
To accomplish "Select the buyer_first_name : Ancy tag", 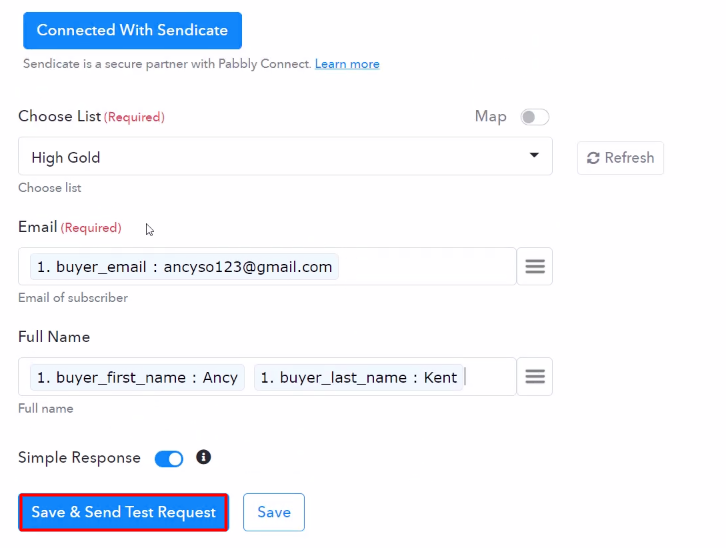I will pos(137,378).
